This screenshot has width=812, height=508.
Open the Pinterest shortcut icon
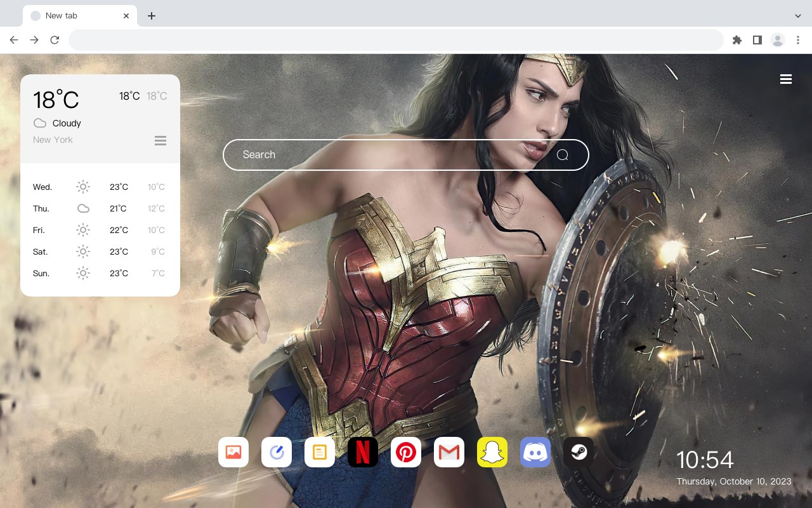pyautogui.click(x=406, y=452)
